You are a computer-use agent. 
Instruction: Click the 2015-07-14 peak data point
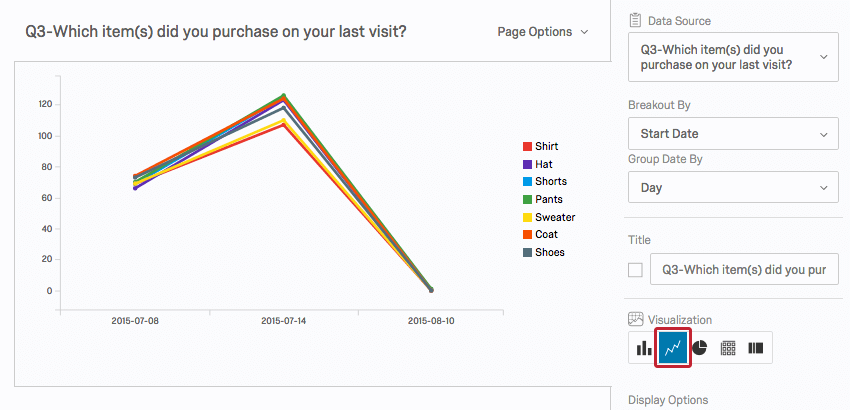click(284, 98)
